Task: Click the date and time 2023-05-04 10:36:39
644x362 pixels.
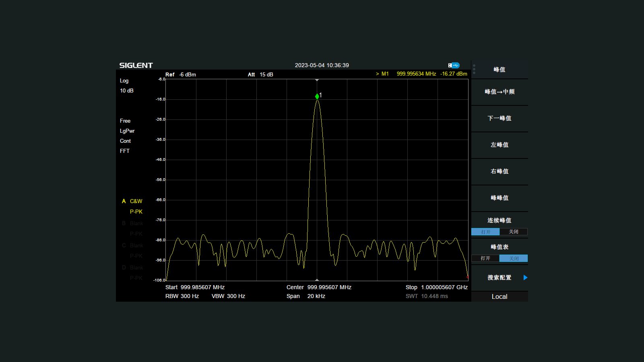Action: tap(322, 65)
